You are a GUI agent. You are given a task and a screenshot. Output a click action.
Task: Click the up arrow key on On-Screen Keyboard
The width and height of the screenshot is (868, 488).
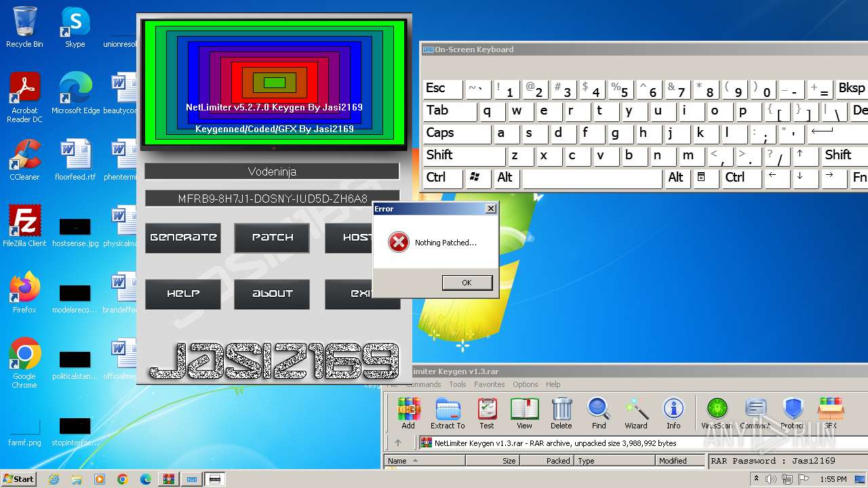(806, 156)
